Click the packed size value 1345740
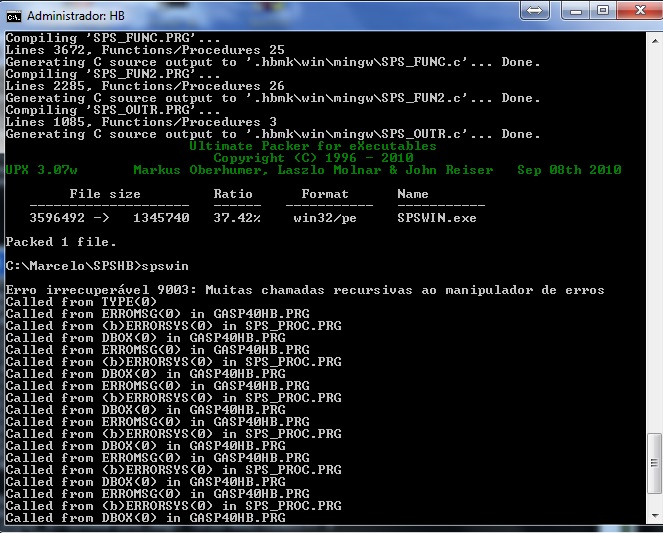Viewport: 663px width, 533px height. [x=161, y=218]
